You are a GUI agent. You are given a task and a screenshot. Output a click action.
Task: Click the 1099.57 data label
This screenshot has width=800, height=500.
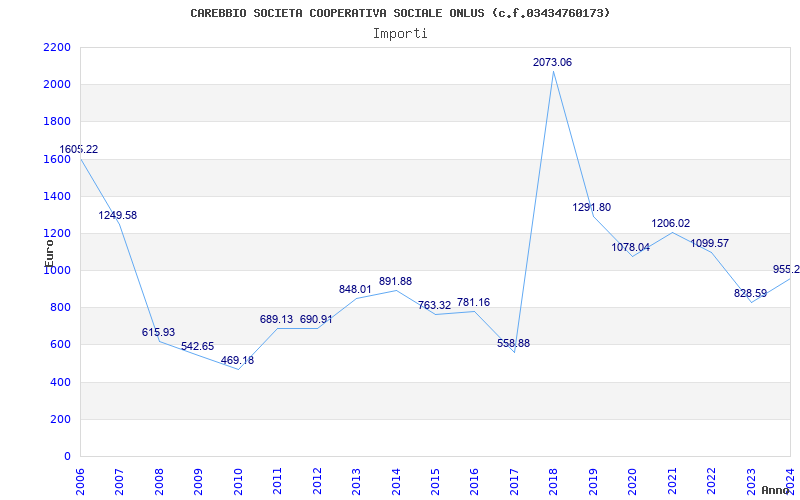[710, 243]
